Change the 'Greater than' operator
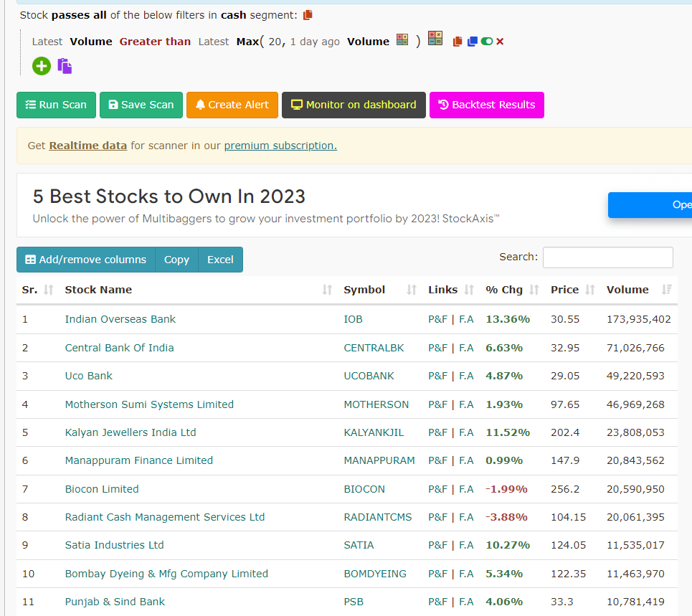Image resolution: width=692 pixels, height=616 pixels. pyautogui.click(x=155, y=42)
